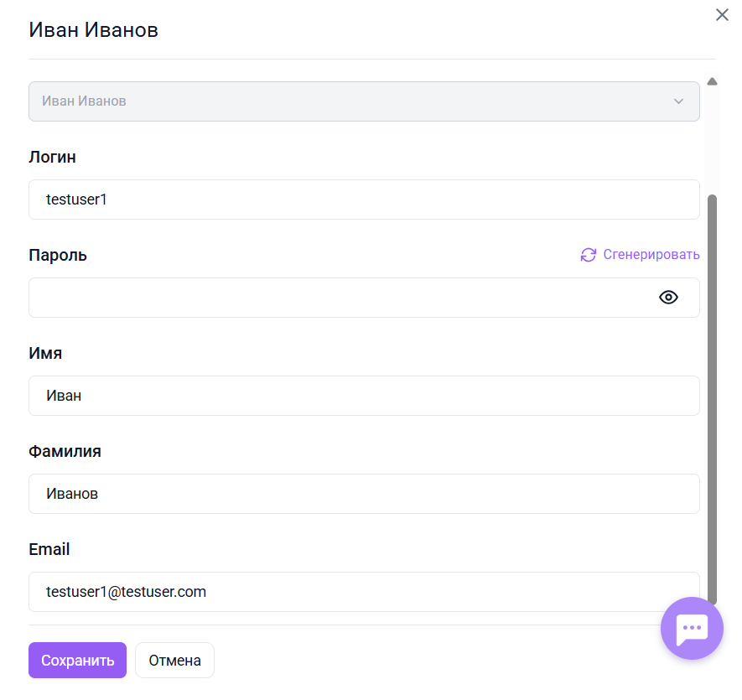Viewport: 742px width, 700px height.
Task: Click the Имя field label
Action: tap(45, 353)
